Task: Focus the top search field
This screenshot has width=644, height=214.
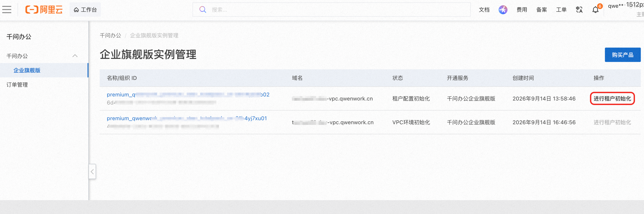Action: (x=331, y=9)
